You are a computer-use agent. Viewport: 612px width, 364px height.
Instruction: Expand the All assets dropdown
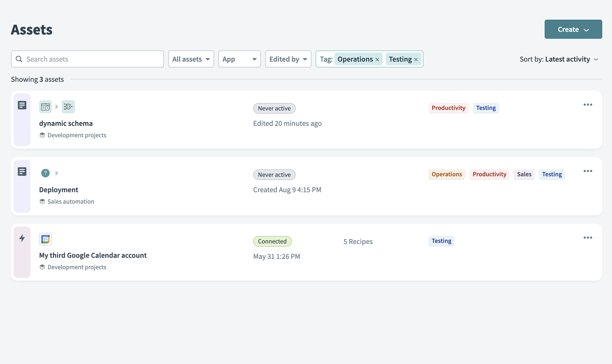191,59
